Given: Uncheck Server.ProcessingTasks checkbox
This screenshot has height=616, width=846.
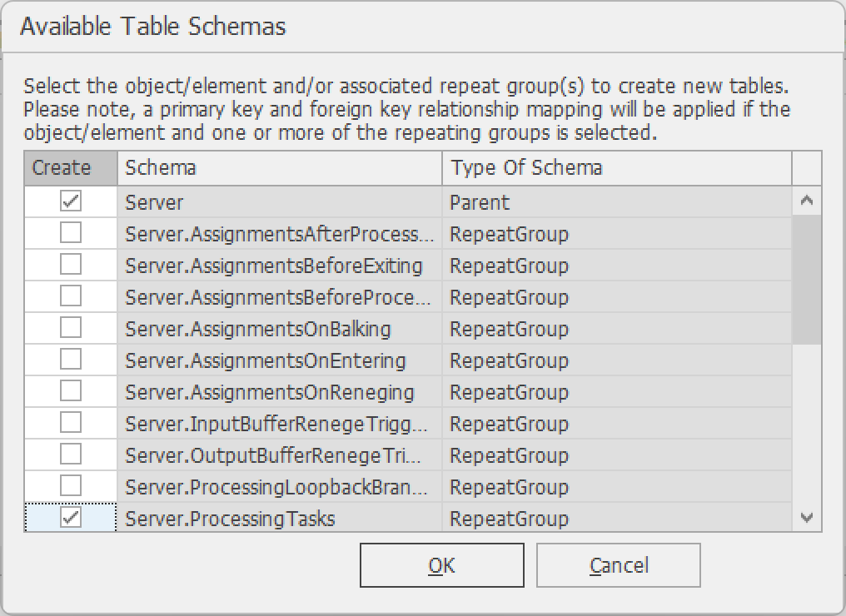Looking at the screenshot, I should point(71,518).
